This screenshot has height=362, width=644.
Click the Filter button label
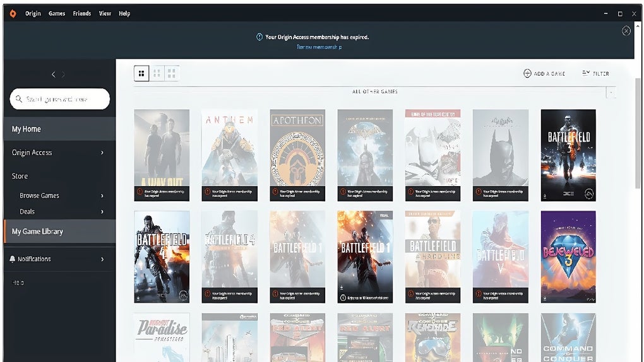(601, 74)
